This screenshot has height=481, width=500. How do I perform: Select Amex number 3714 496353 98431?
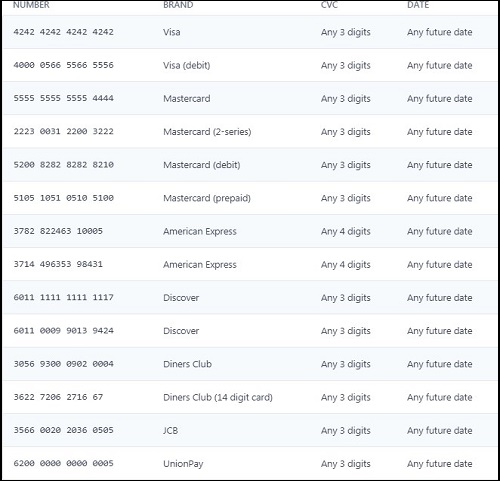58,264
